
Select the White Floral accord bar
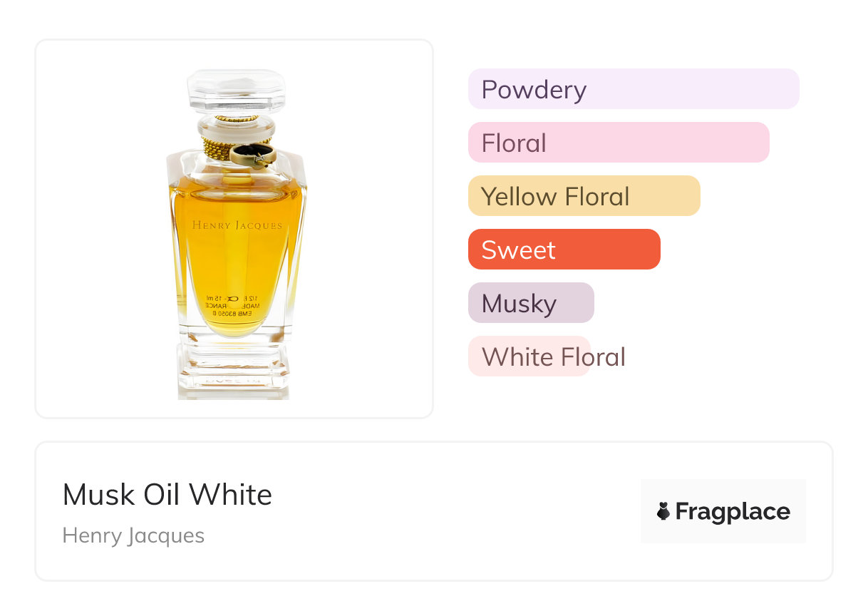tap(529, 356)
